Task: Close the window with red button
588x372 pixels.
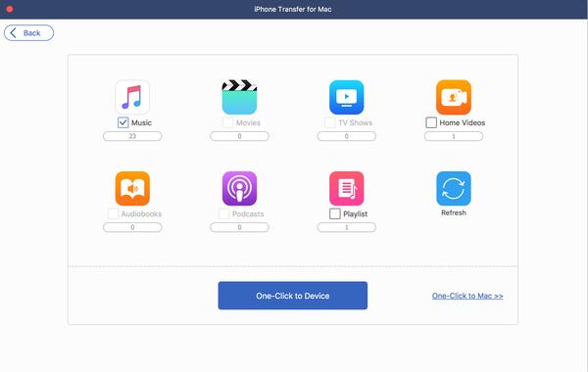Action: click(10, 9)
